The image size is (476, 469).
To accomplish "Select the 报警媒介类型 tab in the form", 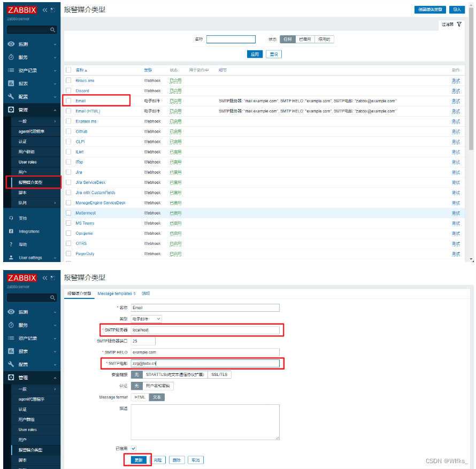I will 79,294.
